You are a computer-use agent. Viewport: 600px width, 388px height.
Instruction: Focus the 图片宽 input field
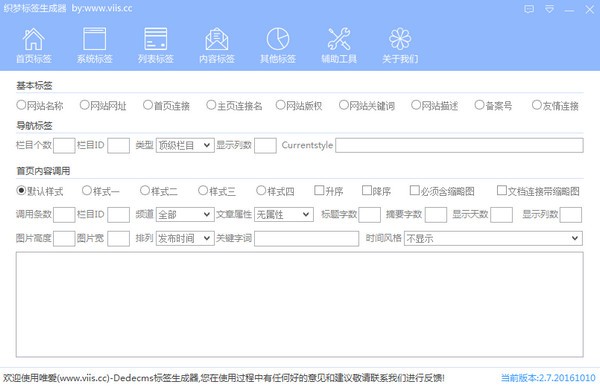point(118,239)
